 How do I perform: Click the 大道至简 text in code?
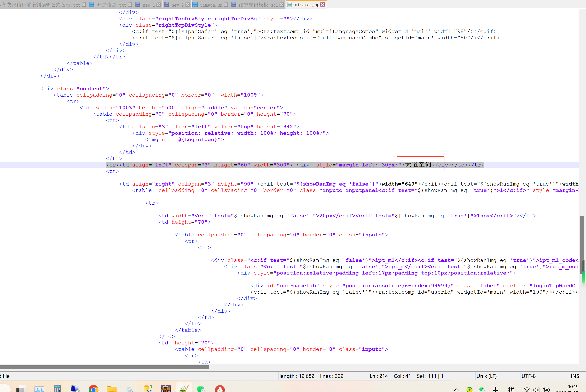pos(418,164)
